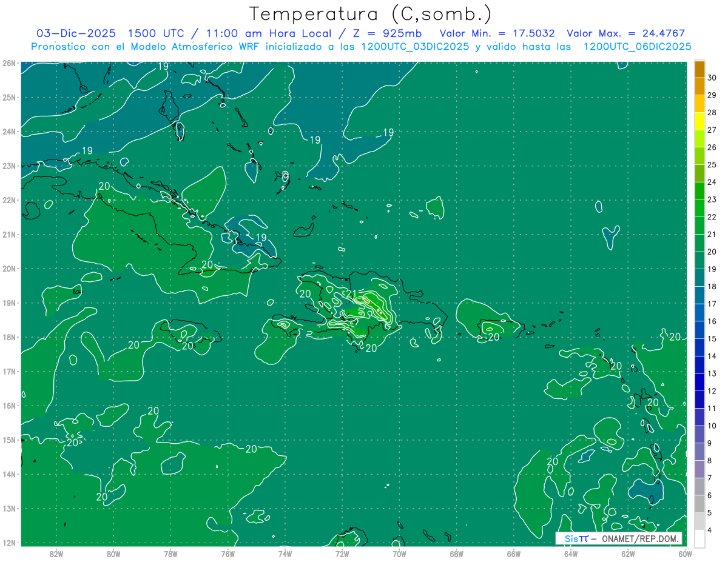Click the 1200UTC_06DIC2025 forecast end time
Screen dimensions: 728x562
tap(637, 47)
